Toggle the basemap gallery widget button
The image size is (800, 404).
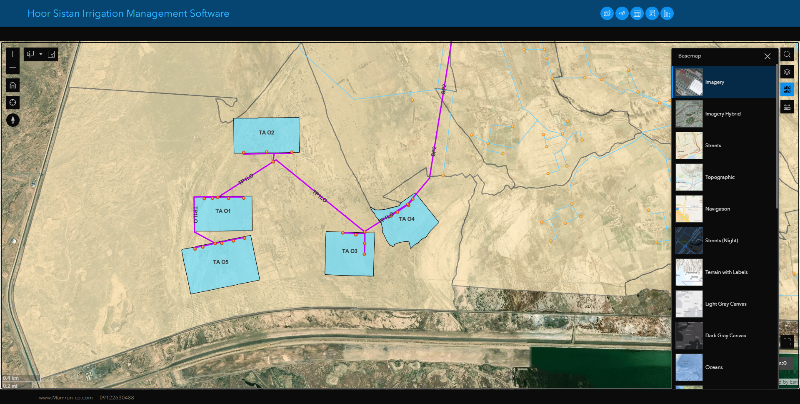(787, 89)
